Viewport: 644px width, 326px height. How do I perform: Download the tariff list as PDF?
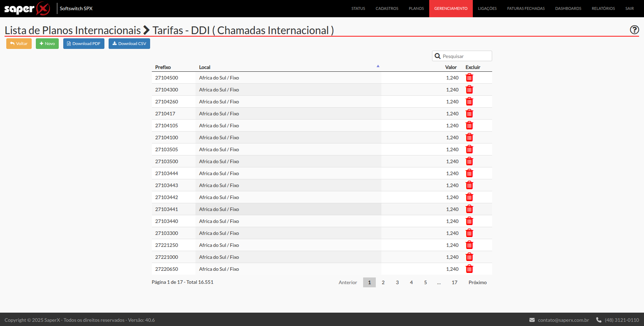click(84, 44)
